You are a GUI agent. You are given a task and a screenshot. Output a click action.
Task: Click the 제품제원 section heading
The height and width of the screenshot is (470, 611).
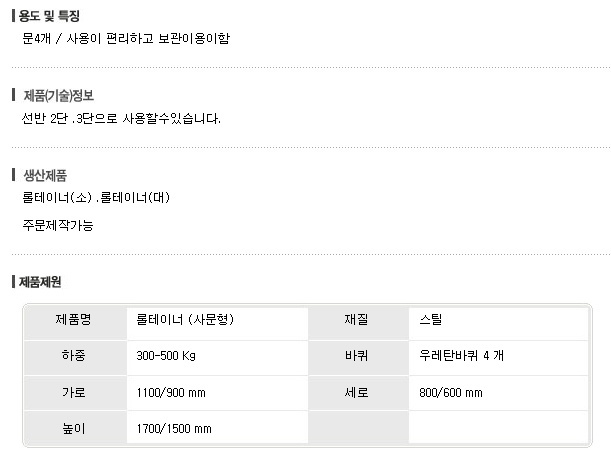41,283
